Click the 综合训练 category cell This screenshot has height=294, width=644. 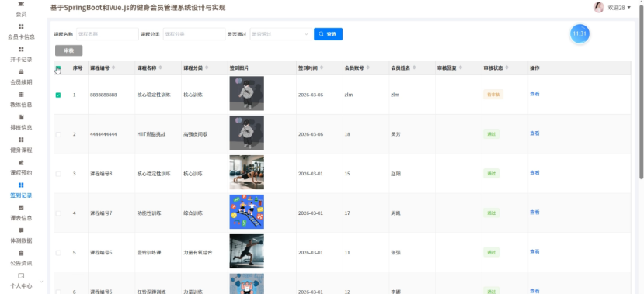pyautogui.click(x=193, y=213)
